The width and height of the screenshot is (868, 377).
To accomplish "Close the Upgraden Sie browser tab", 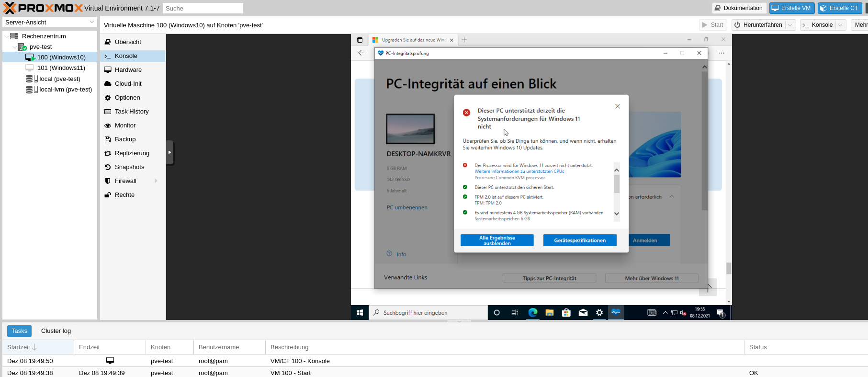I will pyautogui.click(x=451, y=40).
